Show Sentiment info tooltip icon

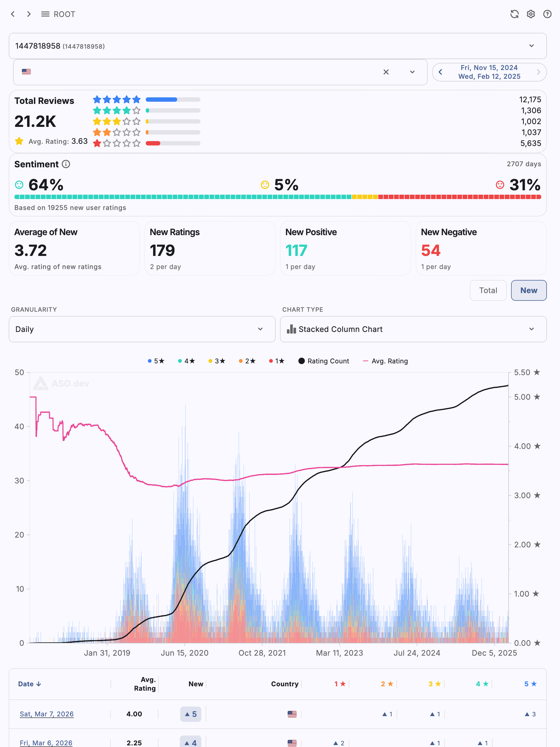[66, 164]
